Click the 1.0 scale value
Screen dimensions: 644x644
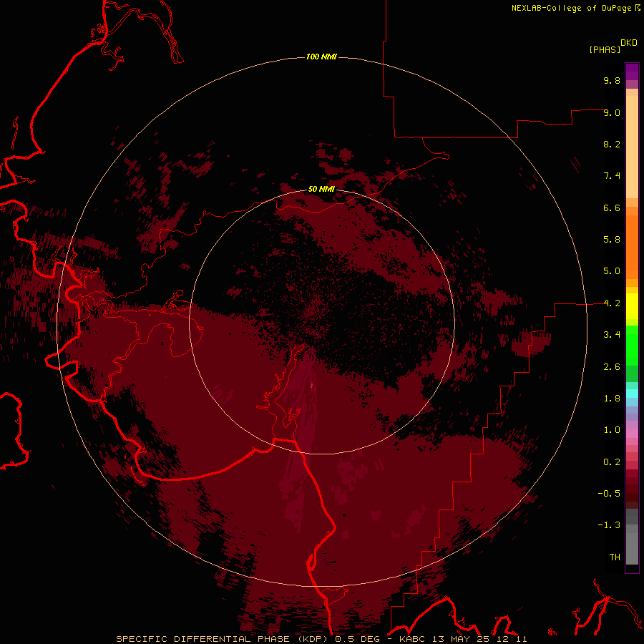point(612,430)
